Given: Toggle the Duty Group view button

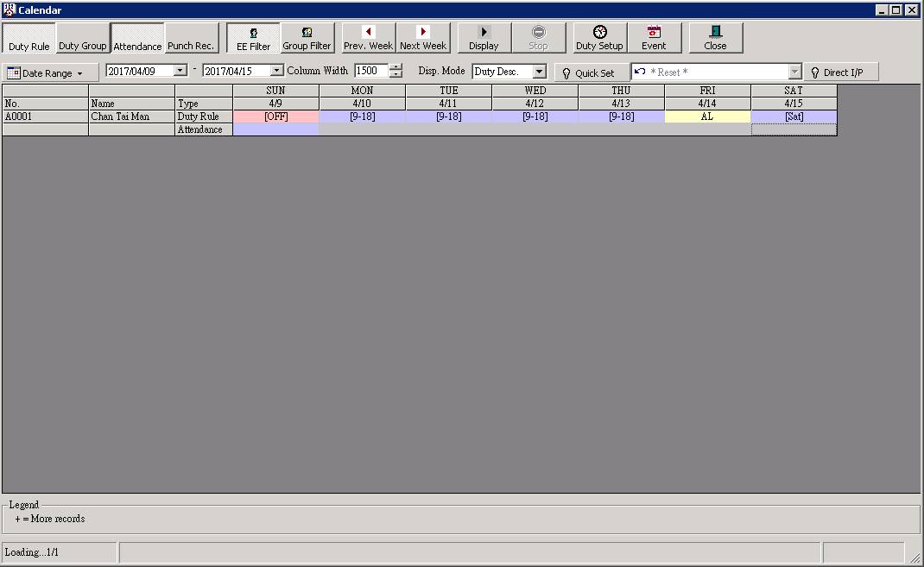Looking at the screenshot, I should (x=83, y=39).
